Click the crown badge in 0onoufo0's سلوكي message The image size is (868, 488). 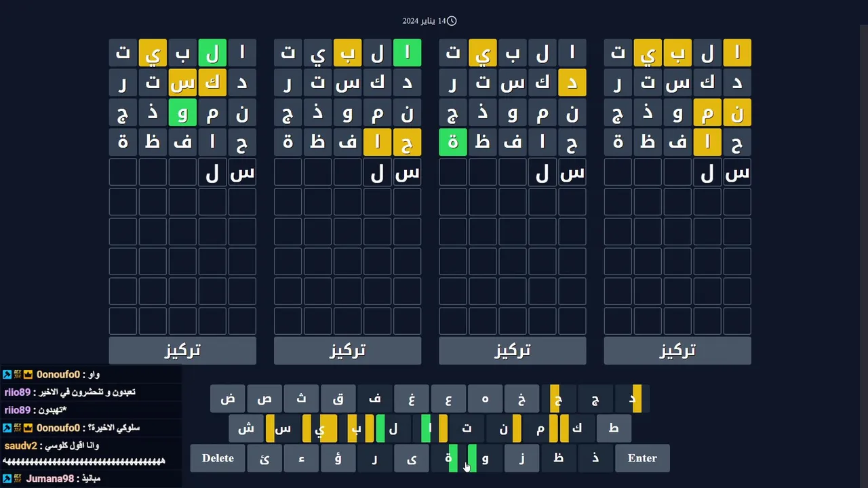28,428
